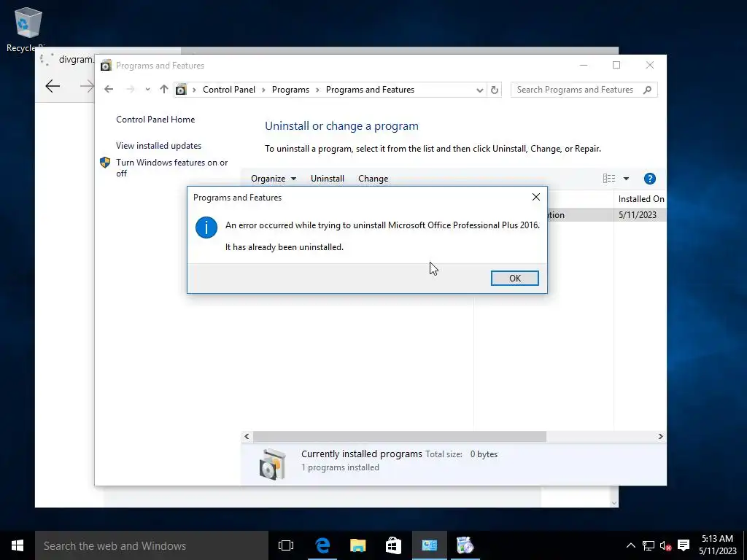Click the Control Panel address bar icon
Image resolution: width=747 pixels, height=560 pixels.
pos(181,90)
